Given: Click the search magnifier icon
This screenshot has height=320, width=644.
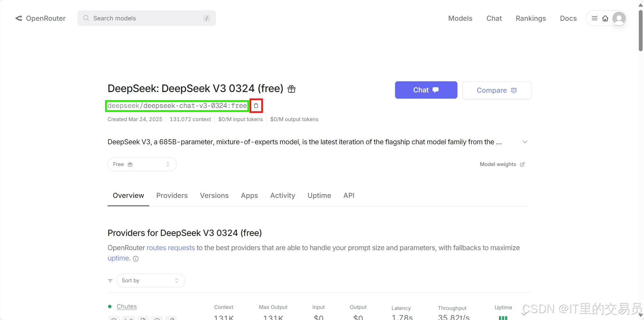Looking at the screenshot, I should [x=86, y=18].
